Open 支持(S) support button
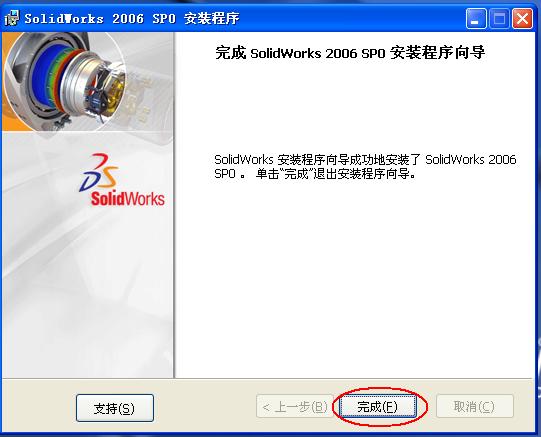Image resolution: width=541 pixels, height=437 pixels. pyautogui.click(x=115, y=408)
